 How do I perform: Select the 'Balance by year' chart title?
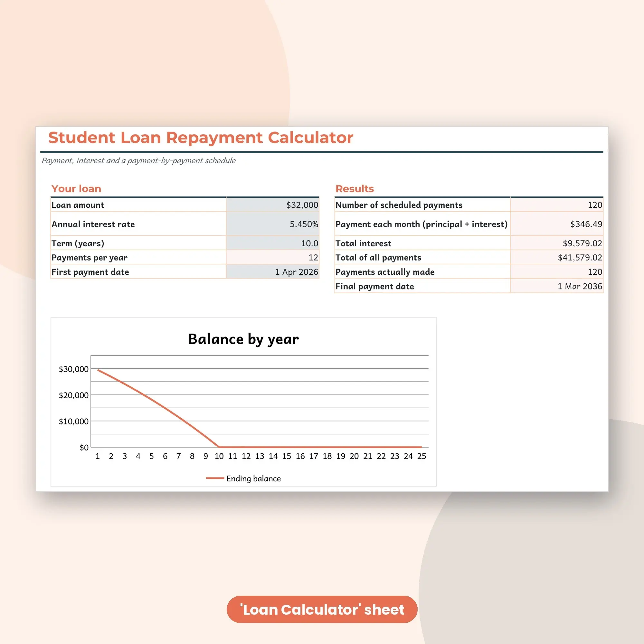[244, 339]
